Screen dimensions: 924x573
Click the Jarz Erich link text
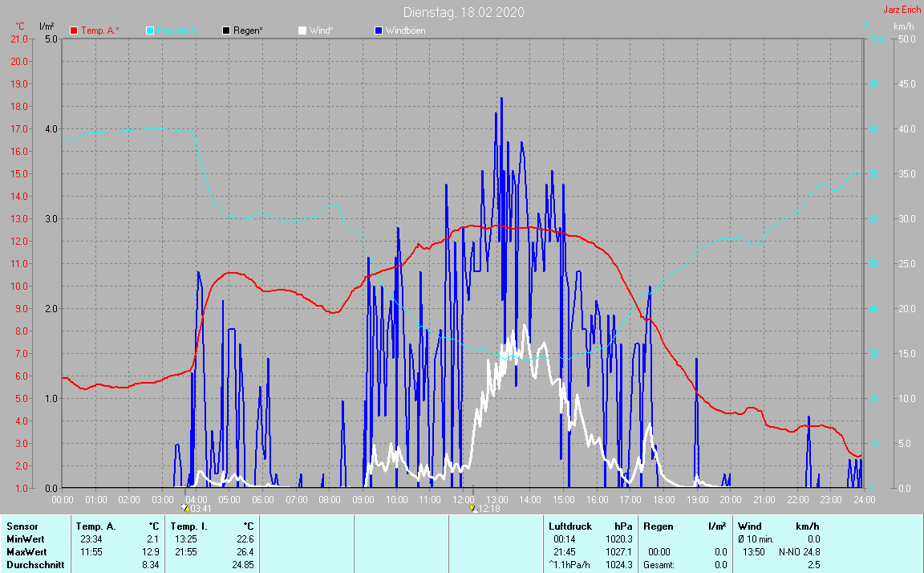(x=902, y=10)
